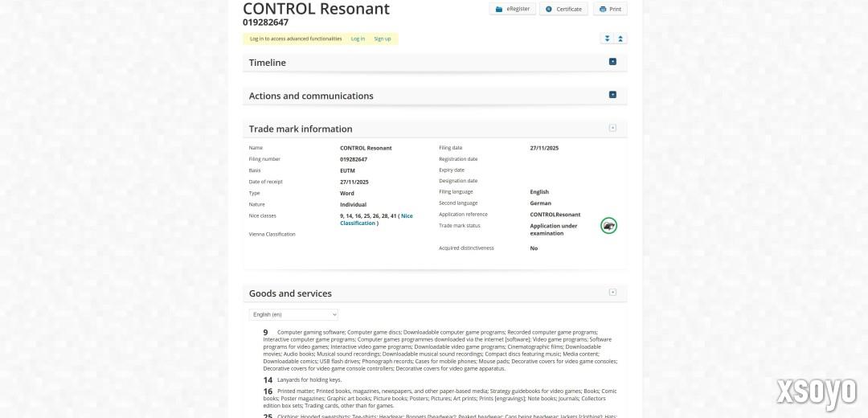Click the class 9 number in goods list
The image size is (868, 418).
pyautogui.click(x=265, y=333)
